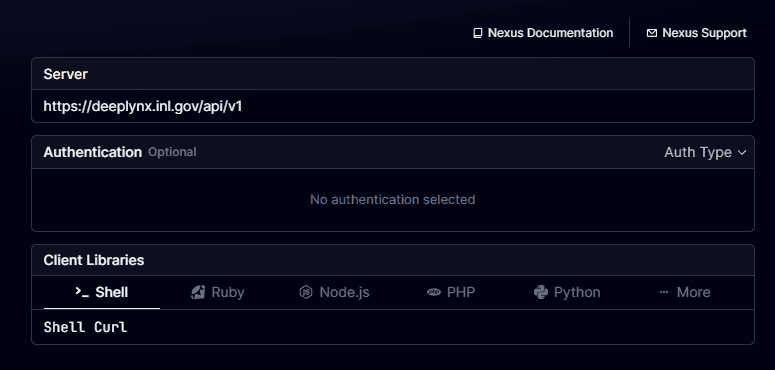Click the Ruby gem icon
The height and width of the screenshot is (370, 775).
coord(198,292)
